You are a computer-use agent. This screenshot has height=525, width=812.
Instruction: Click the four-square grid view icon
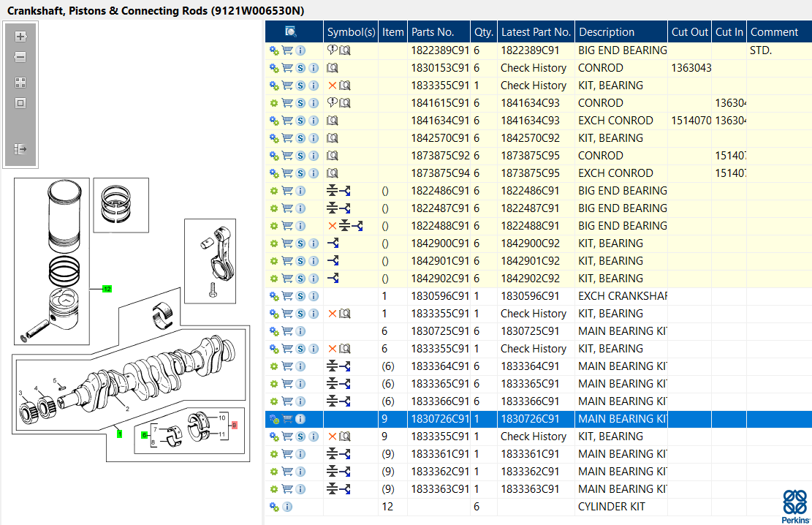20,83
